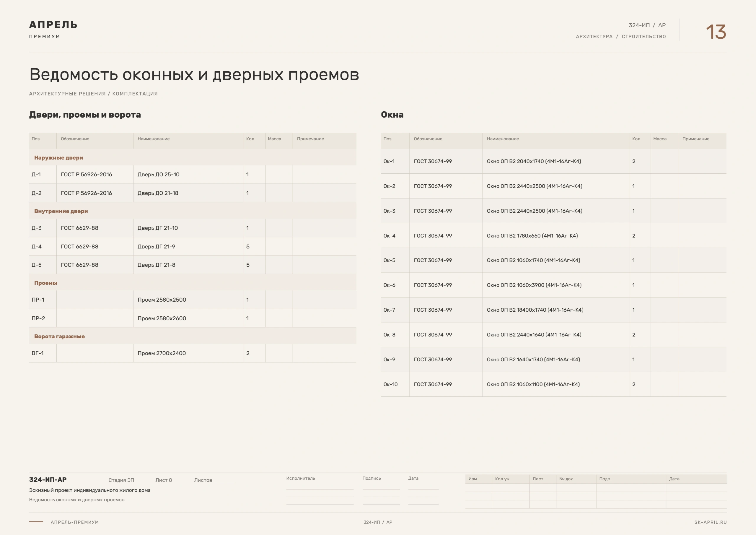Click "Окно ОП В2 18400x1740 (4М1-16Аг-К4)"

pyautogui.click(x=535, y=310)
